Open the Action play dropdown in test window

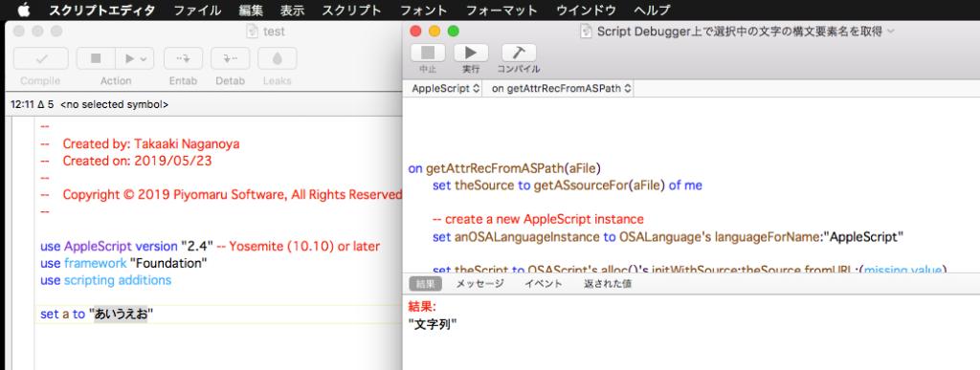pos(135,58)
